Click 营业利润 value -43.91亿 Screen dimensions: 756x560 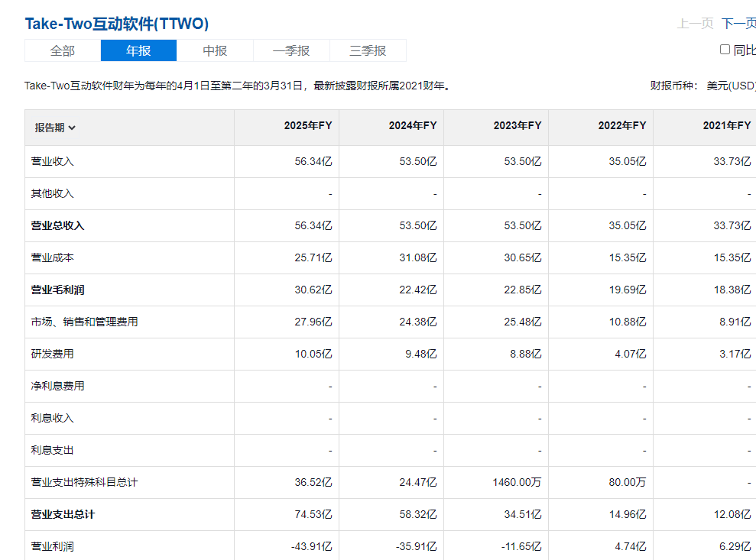click(x=311, y=546)
